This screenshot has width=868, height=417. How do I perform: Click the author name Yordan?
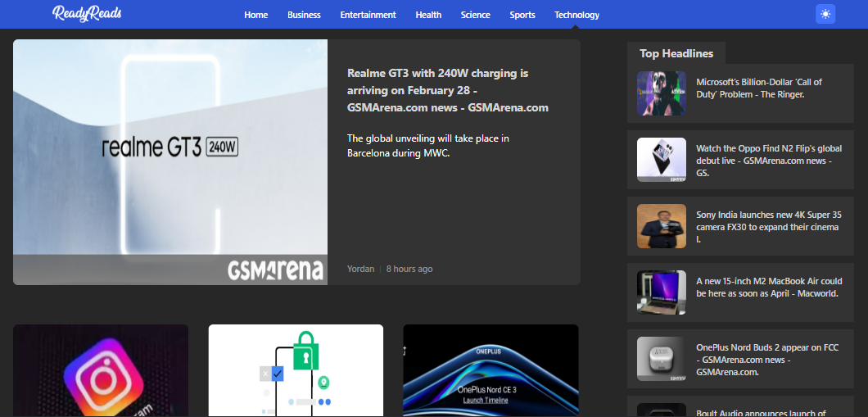click(360, 270)
